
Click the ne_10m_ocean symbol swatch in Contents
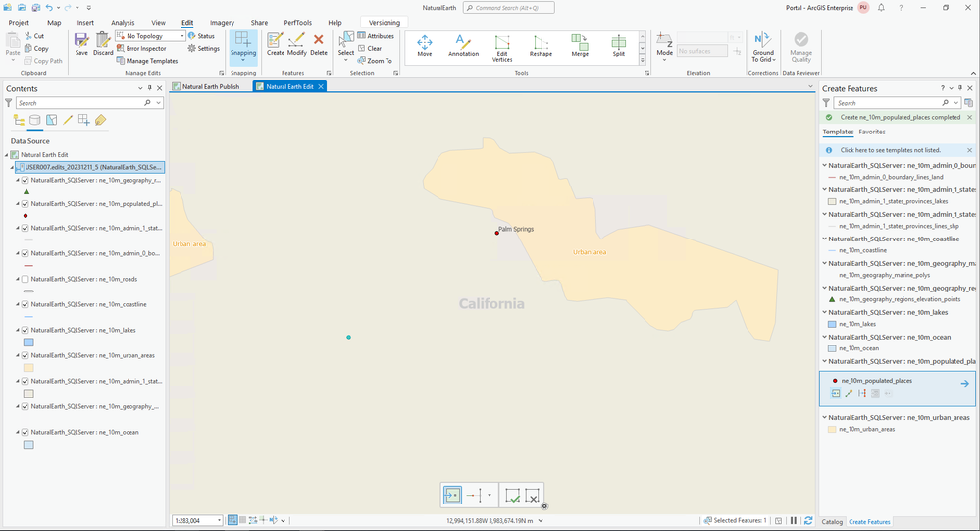point(28,445)
